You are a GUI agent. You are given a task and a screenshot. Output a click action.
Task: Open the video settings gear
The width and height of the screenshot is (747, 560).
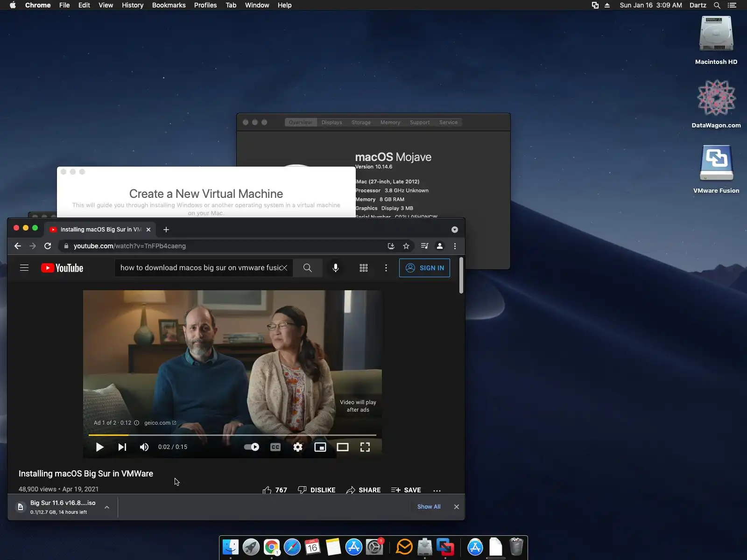coord(298,447)
